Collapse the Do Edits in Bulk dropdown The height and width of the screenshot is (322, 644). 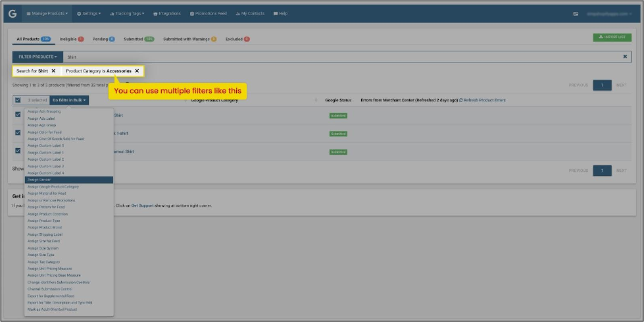(x=69, y=100)
